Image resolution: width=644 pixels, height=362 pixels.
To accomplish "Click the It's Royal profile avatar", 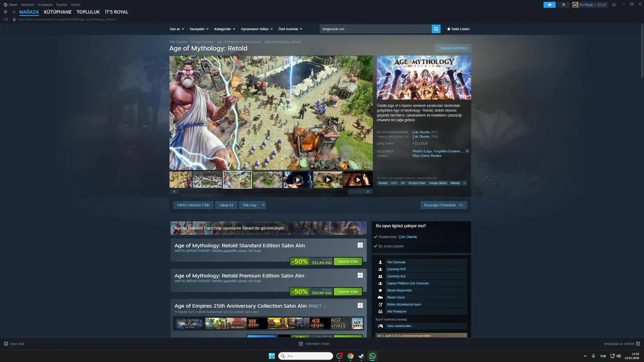I will [x=575, y=5].
